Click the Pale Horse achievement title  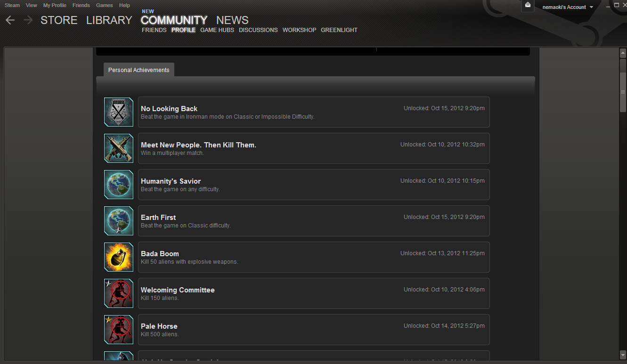point(159,326)
